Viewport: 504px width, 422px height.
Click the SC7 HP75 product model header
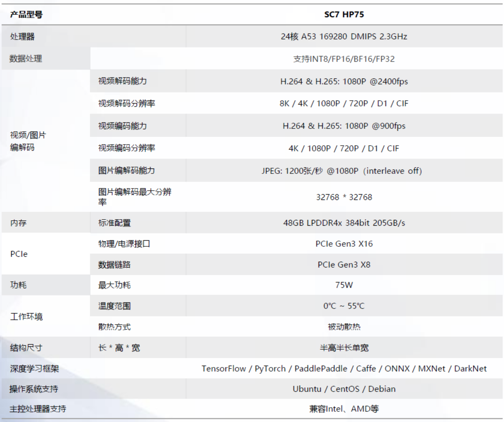point(344,15)
